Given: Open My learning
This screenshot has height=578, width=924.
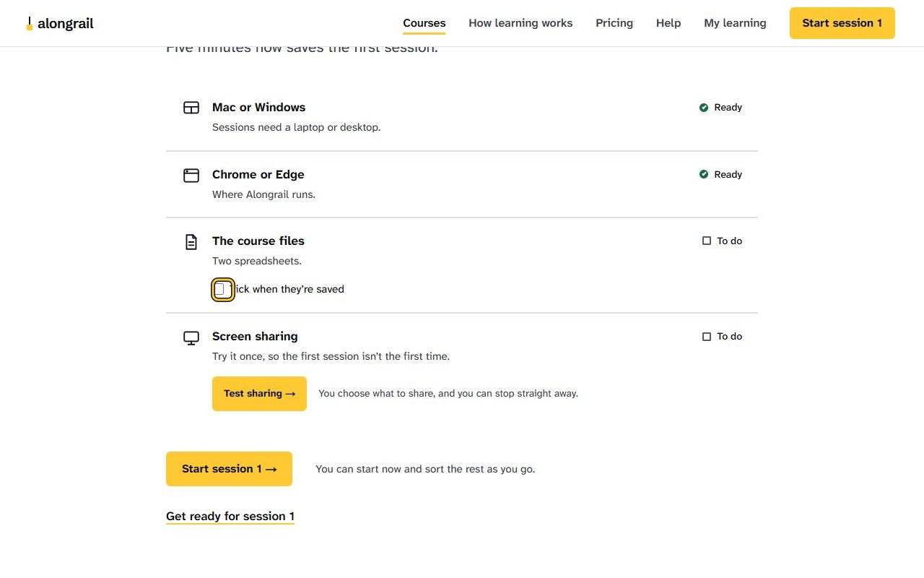Looking at the screenshot, I should (735, 23).
